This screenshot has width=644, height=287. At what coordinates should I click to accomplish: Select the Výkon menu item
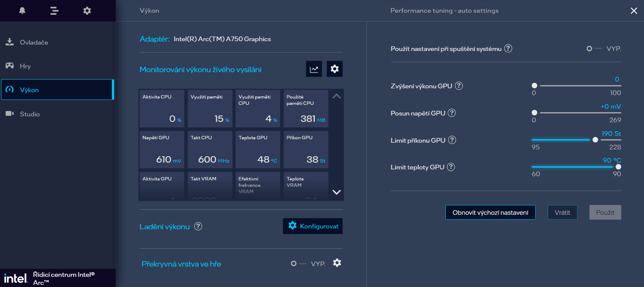click(x=57, y=90)
